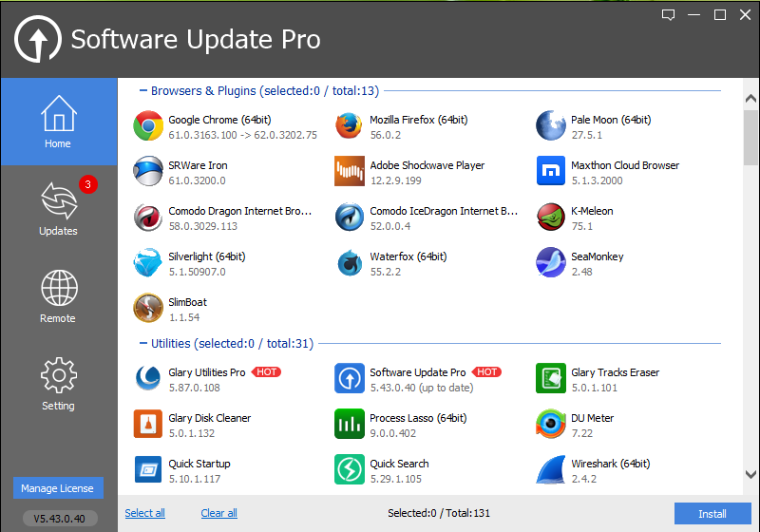The width and height of the screenshot is (760, 532).
Task: Click the Select all link
Action: (145, 513)
